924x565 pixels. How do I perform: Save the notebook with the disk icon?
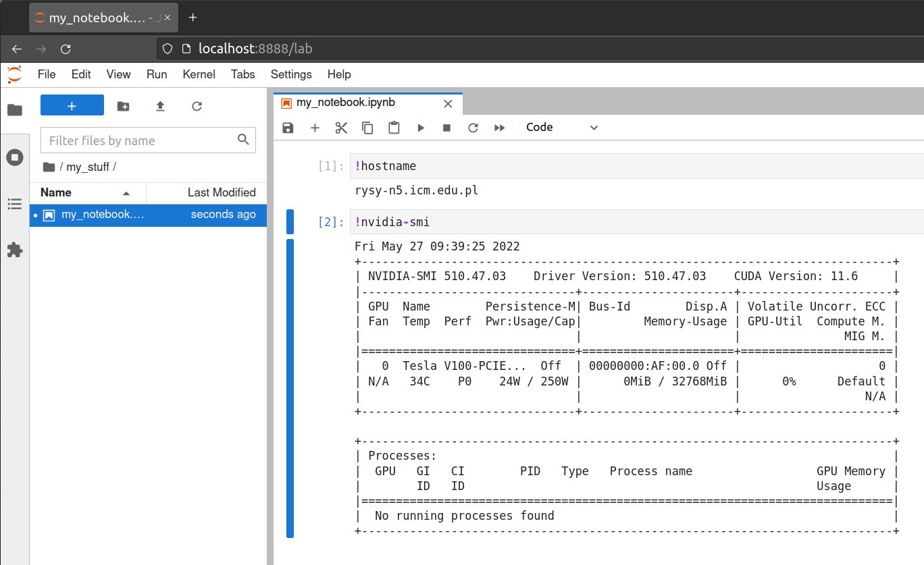[x=288, y=128]
